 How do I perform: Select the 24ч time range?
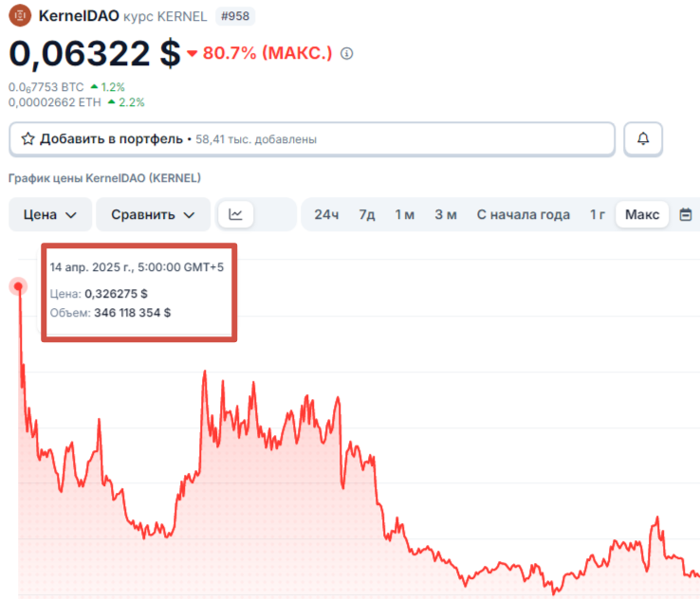tap(326, 214)
